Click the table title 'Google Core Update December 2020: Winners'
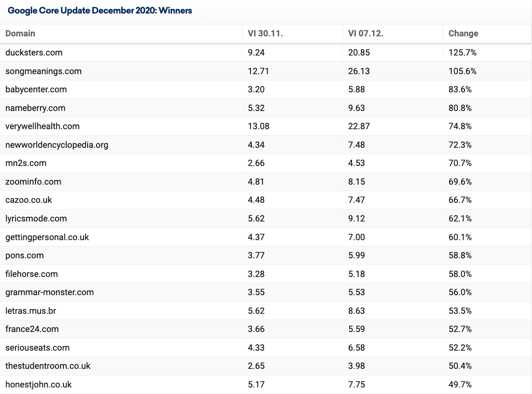532x394 pixels. 100,11
